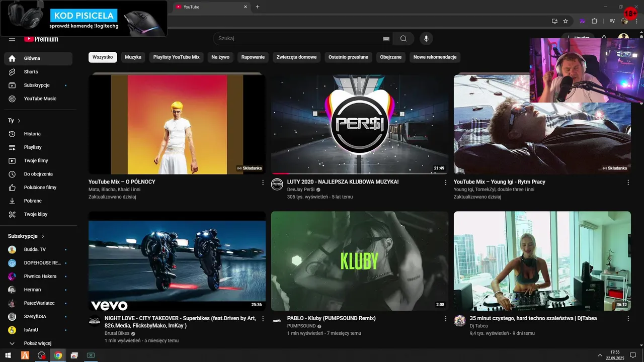Select Playlisty YouTube Mix chip
This screenshot has width=644, height=362.
[x=177, y=57]
